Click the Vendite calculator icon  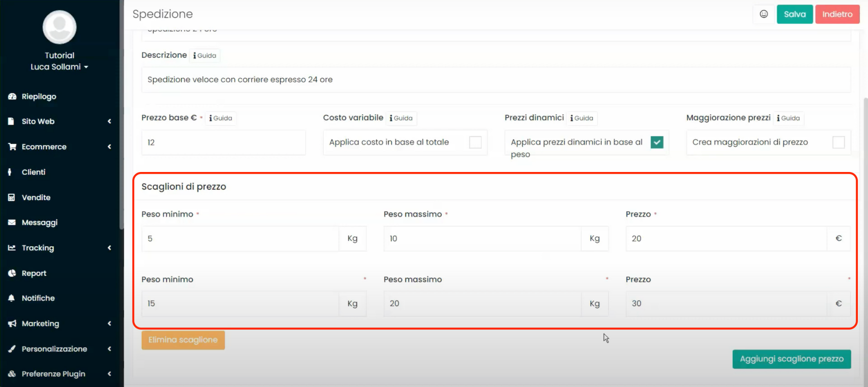click(12, 197)
